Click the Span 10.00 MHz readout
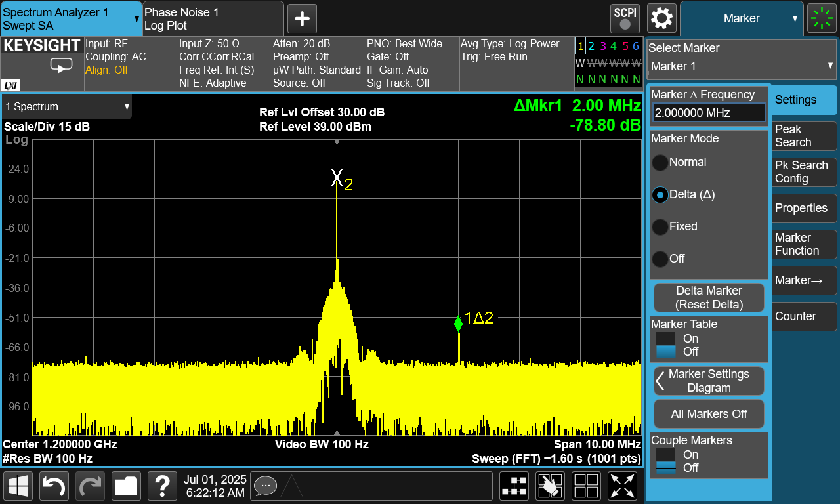 click(597, 444)
